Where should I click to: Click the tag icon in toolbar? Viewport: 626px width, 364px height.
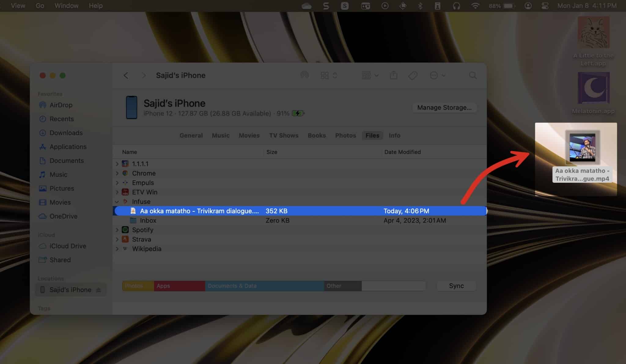412,75
